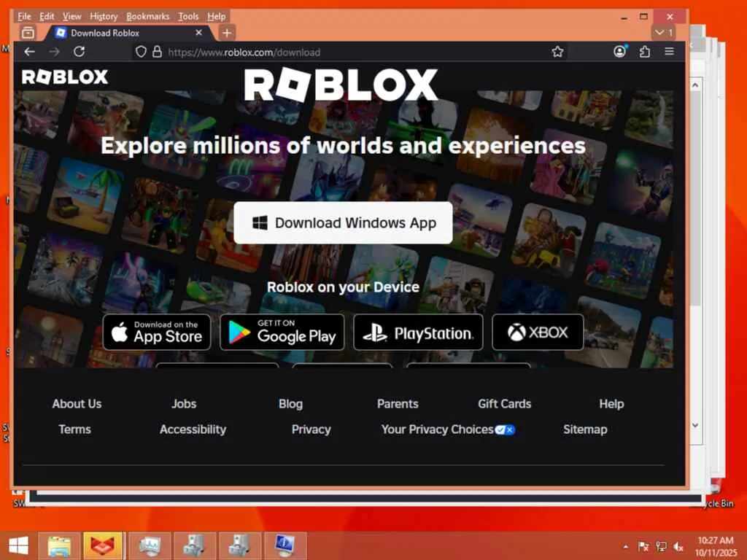
Task: Open the hamburger application menu
Action: tap(670, 52)
